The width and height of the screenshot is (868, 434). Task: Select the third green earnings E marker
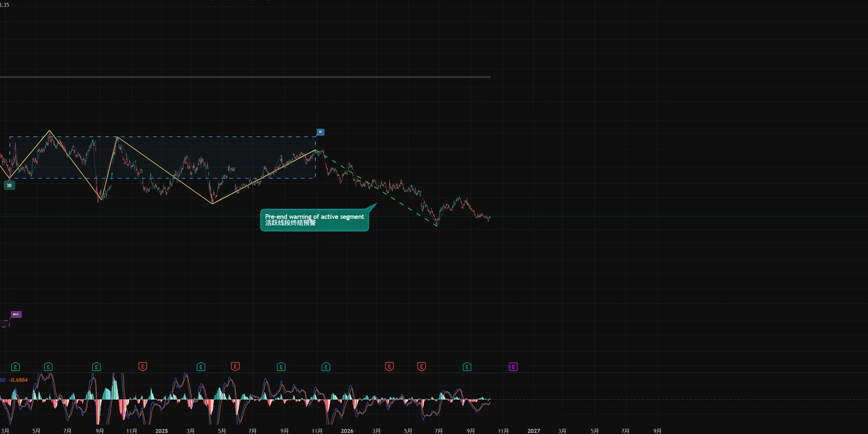pyautogui.click(x=97, y=367)
